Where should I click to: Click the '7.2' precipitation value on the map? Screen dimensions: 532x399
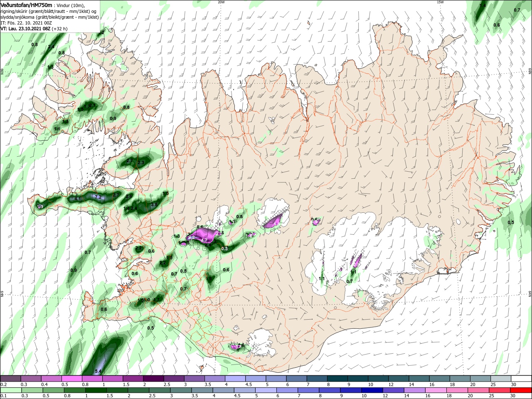(99, 197)
